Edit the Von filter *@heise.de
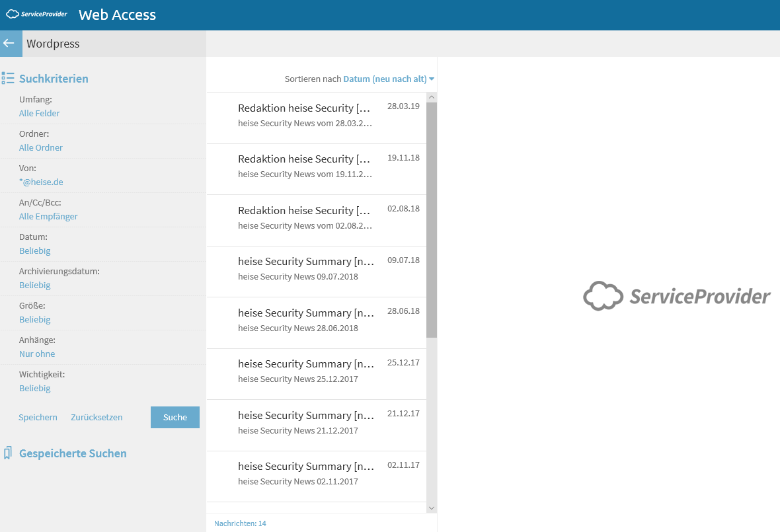780x532 pixels. [x=41, y=182]
